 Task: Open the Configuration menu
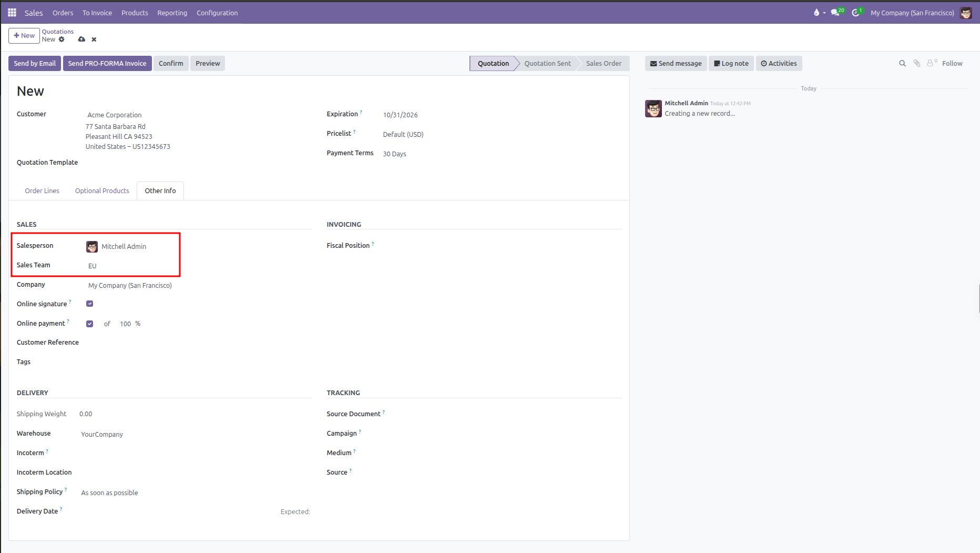(217, 13)
